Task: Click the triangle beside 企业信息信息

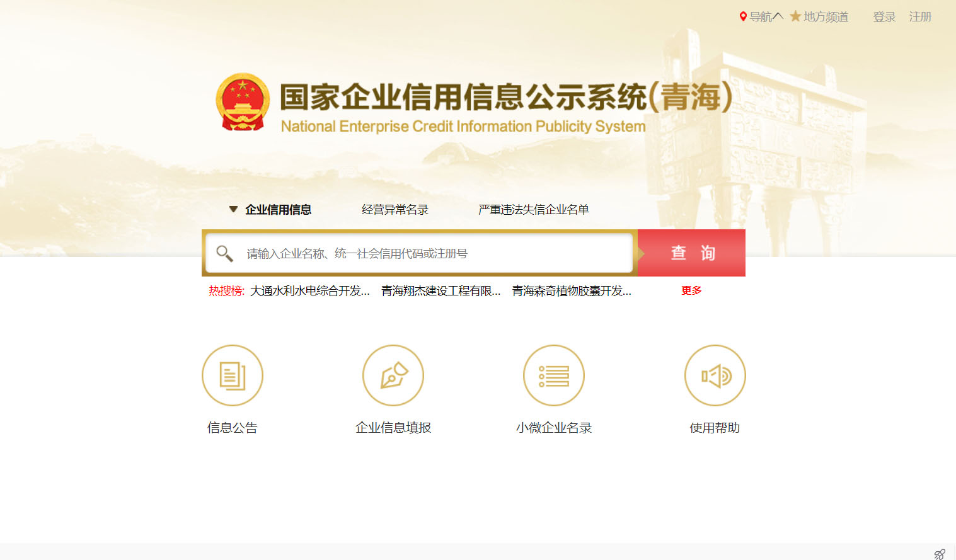Action: click(233, 209)
